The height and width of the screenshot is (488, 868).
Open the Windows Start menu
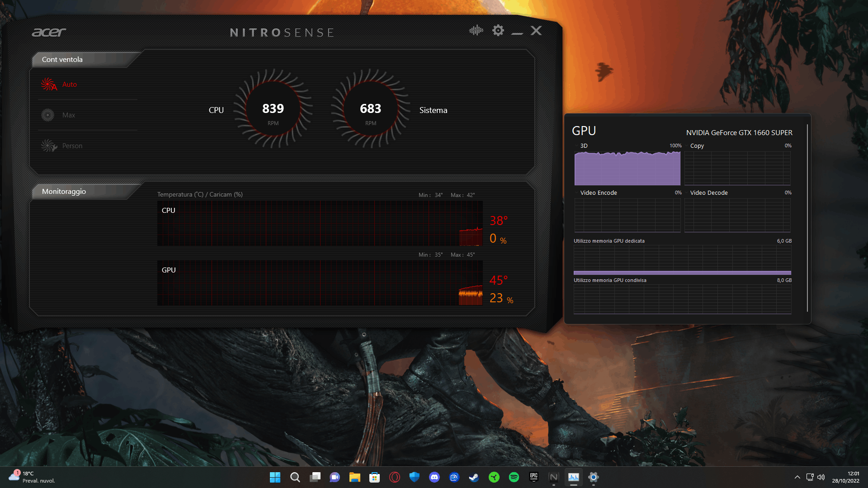click(x=275, y=477)
